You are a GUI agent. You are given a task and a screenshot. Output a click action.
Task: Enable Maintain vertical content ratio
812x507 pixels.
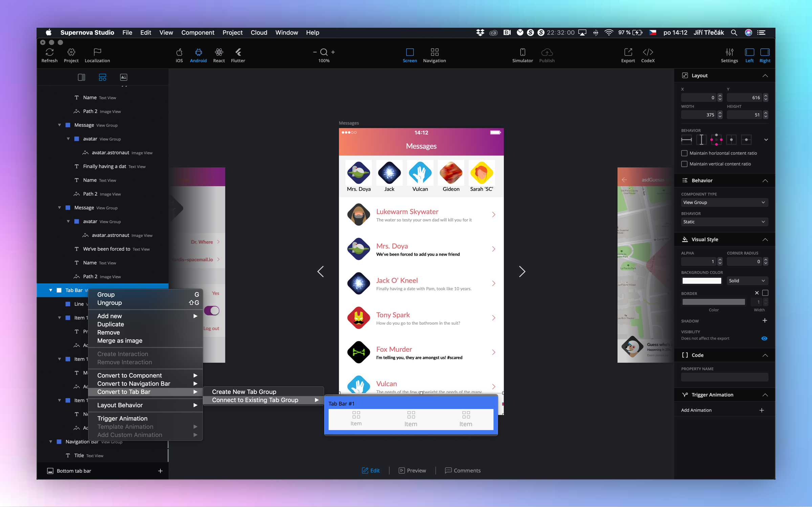pos(684,164)
